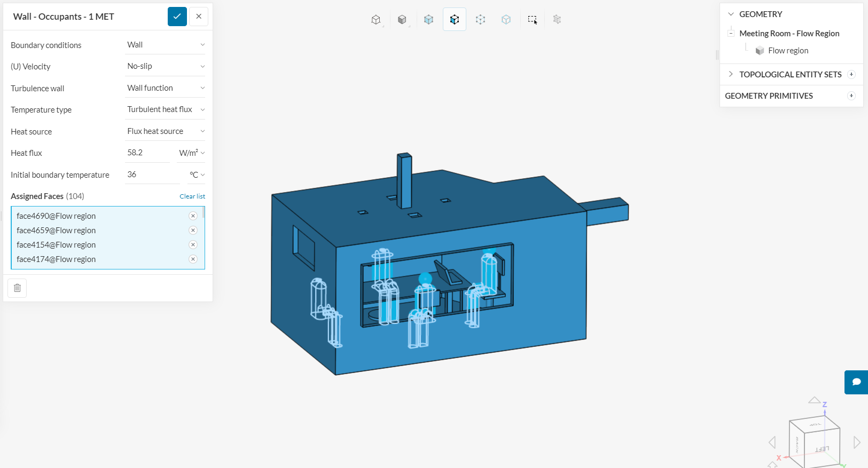This screenshot has width=868, height=468.
Task: Remove face4174@Flow region from assigned faces
Action: pyautogui.click(x=193, y=259)
